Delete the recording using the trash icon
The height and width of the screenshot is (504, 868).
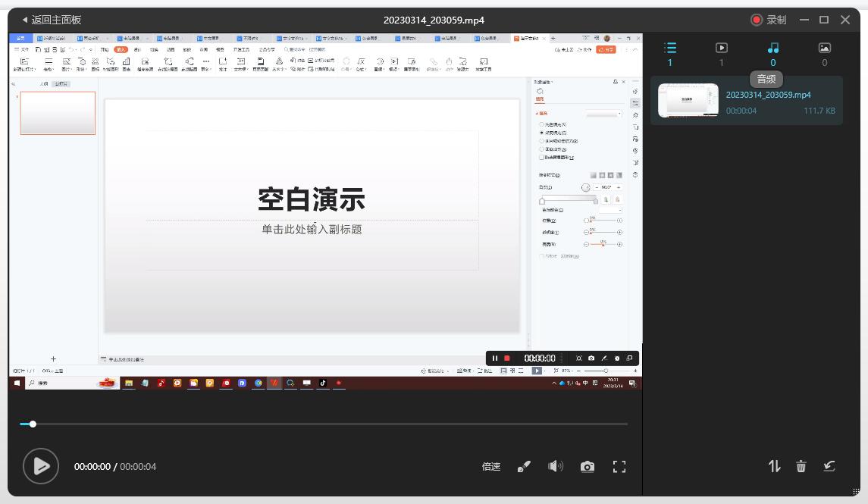tap(801, 466)
